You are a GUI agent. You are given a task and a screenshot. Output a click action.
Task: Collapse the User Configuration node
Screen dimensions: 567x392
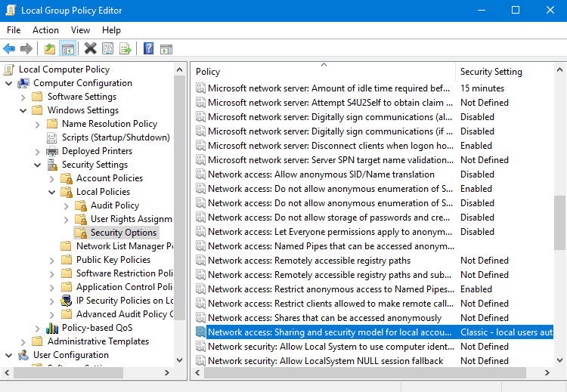(x=8, y=356)
